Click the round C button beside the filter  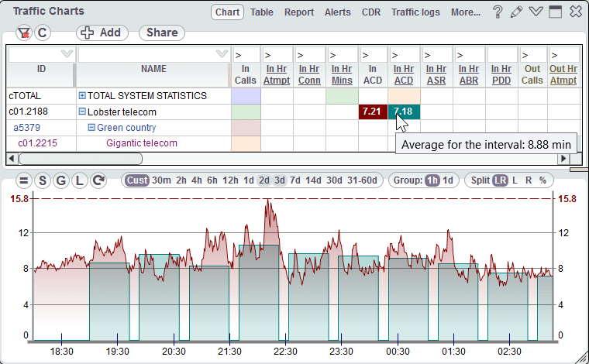tap(42, 33)
